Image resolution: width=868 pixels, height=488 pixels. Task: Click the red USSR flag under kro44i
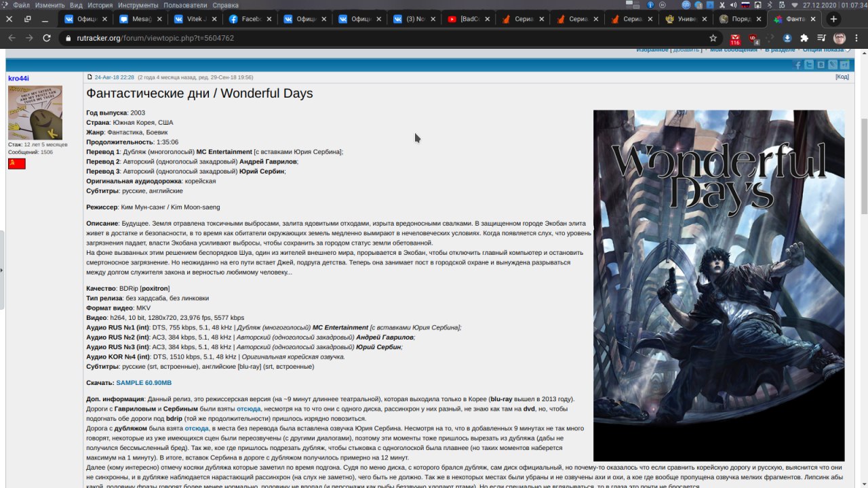17,163
